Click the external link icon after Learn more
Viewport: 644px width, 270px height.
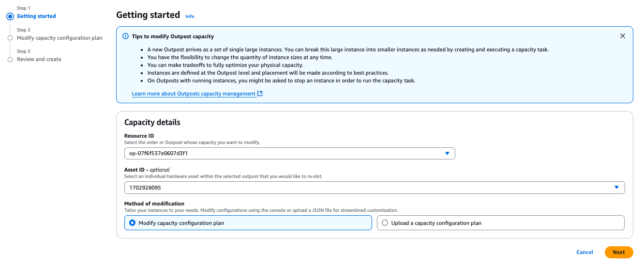[260, 94]
